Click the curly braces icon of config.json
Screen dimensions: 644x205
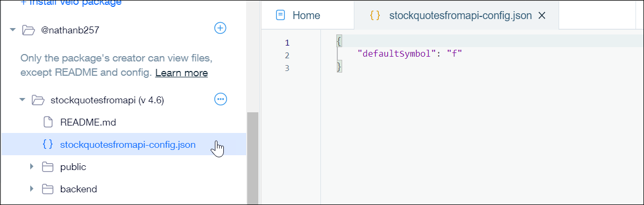pos(48,144)
